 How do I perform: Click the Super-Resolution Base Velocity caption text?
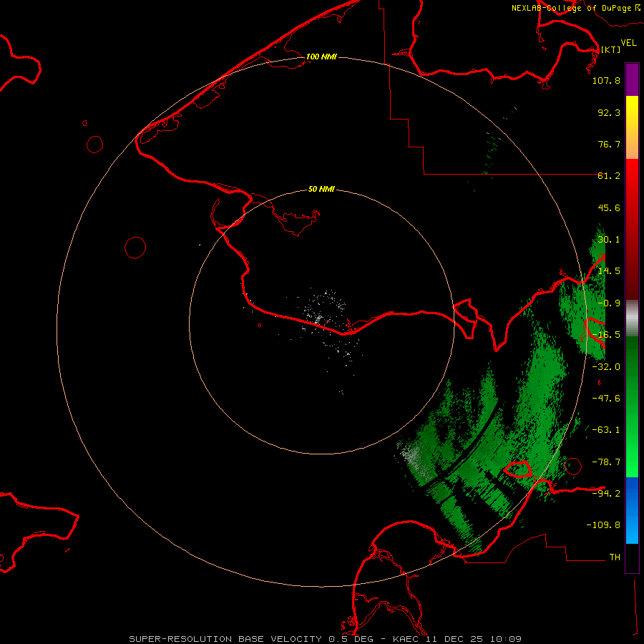pyautogui.click(x=326, y=639)
